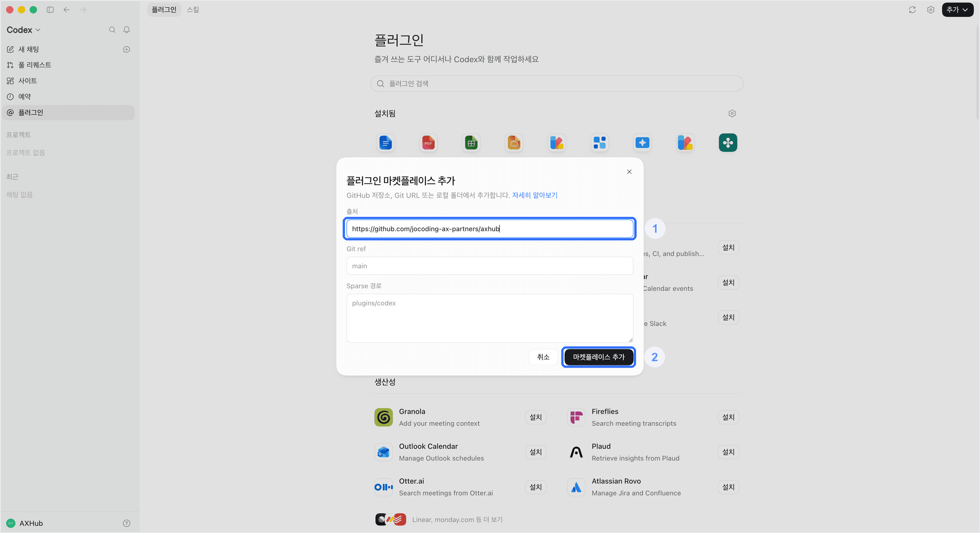Open the green spreadsheet plugin icon
980x533 pixels.
point(471,143)
